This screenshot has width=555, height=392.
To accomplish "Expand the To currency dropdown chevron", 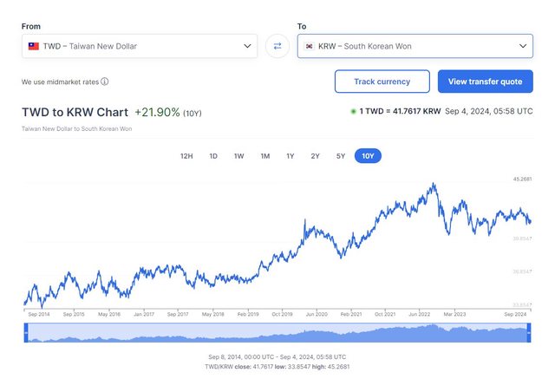I will pyautogui.click(x=523, y=46).
